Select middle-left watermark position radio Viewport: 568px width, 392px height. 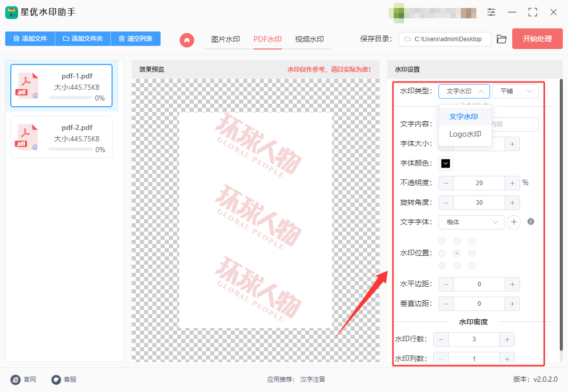coord(442,253)
